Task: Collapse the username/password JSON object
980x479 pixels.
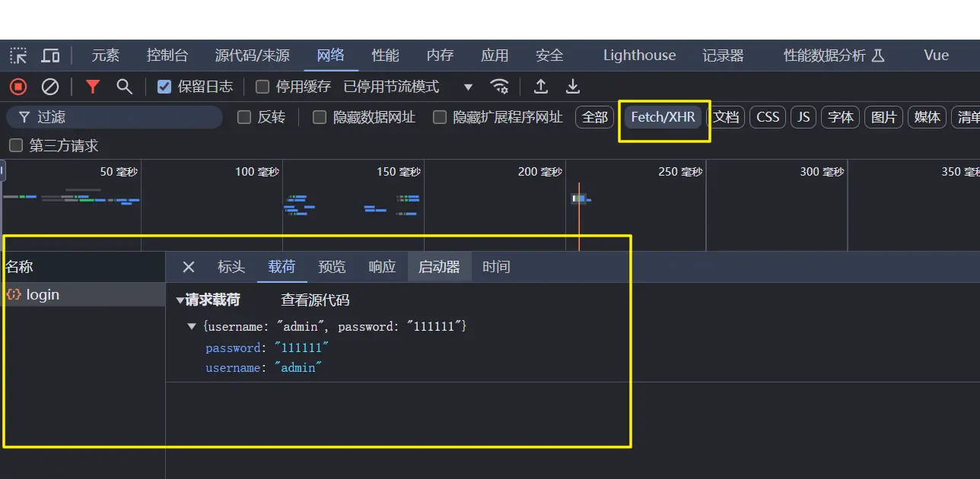Action: pos(192,326)
